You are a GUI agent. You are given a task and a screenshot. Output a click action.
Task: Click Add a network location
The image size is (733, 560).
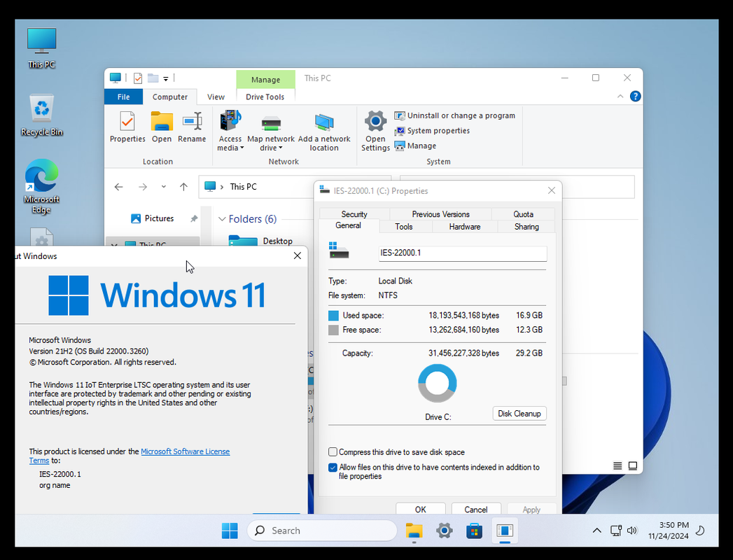coord(324,133)
